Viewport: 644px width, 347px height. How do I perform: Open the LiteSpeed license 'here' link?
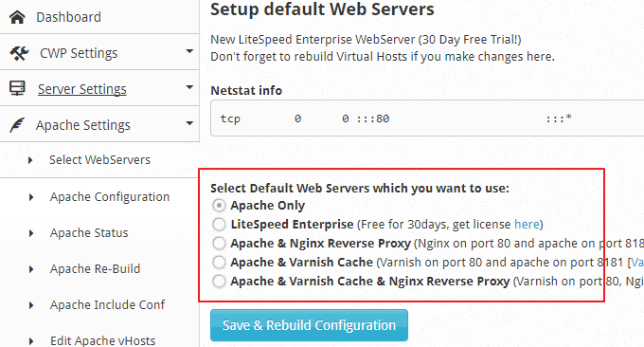tap(527, 225)
